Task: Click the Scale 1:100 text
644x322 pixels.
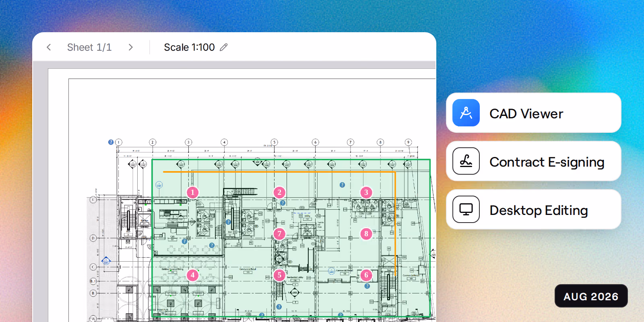Action: (x=189, y=47)
